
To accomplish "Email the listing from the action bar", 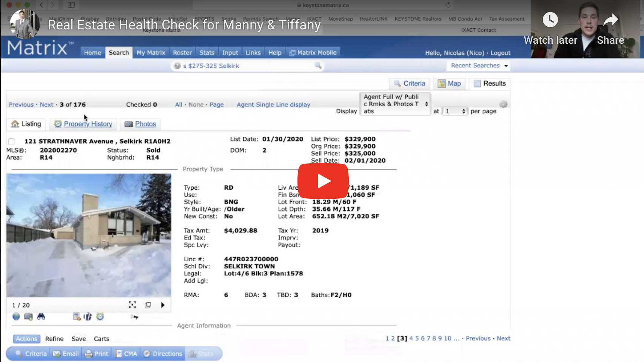I will pyautogui.click(x=66, y=354).
